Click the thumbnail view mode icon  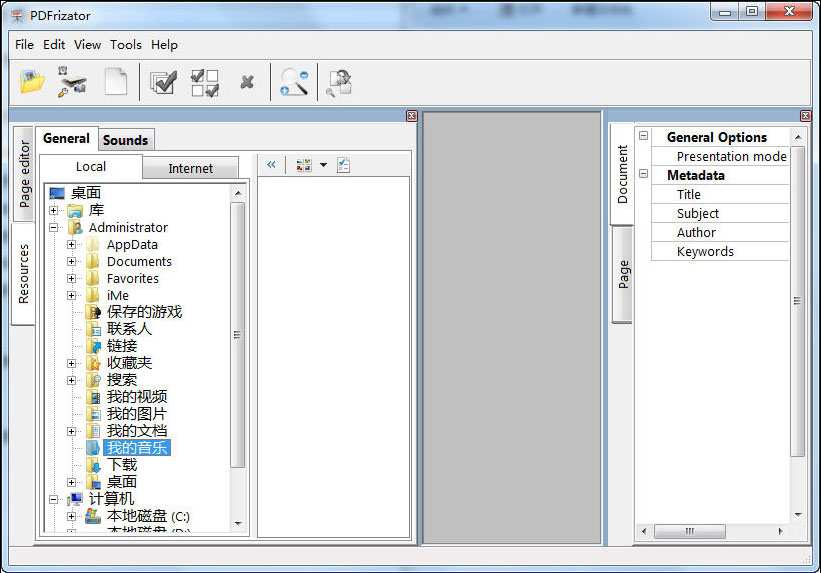click(304, 166)
